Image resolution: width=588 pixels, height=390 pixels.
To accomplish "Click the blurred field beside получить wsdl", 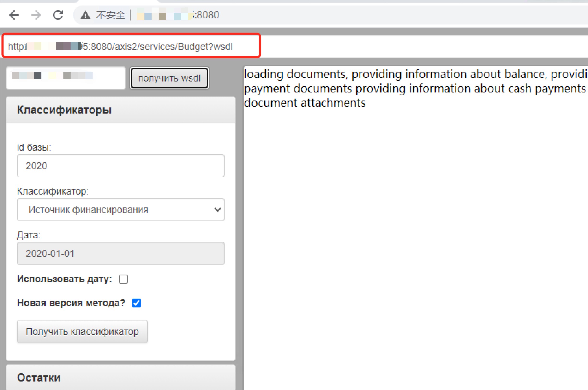I will pyautogui.click(x=66, y=78).
